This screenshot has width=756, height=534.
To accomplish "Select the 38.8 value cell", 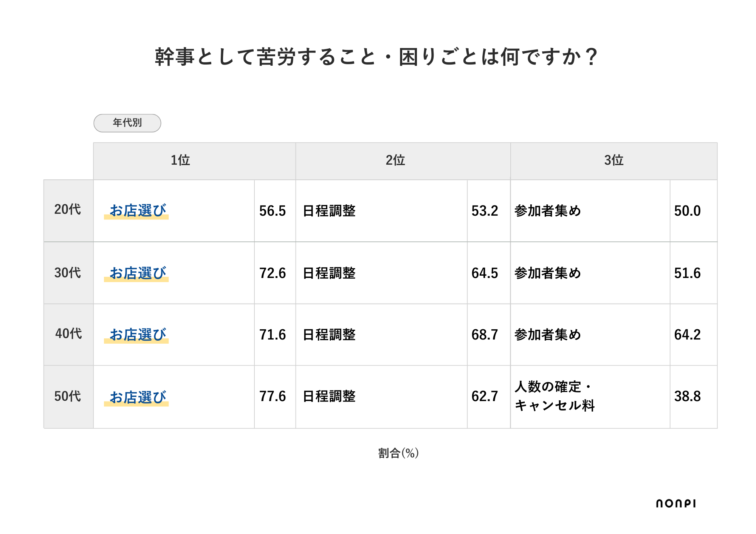I will pyautogui.click(x=687, y=397).
